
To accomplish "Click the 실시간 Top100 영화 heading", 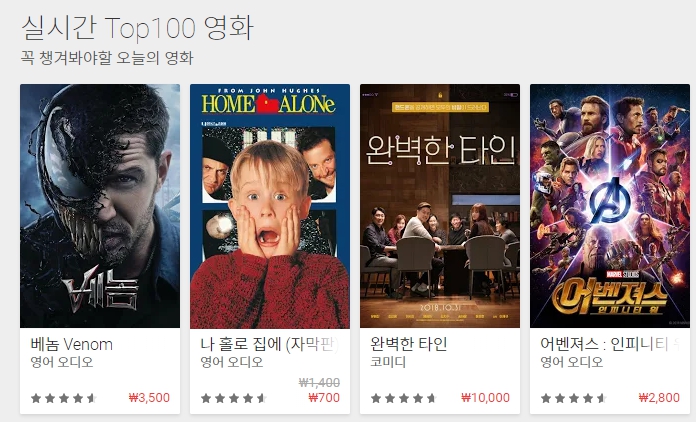I will pyautogui.click(x=137, y=28).
